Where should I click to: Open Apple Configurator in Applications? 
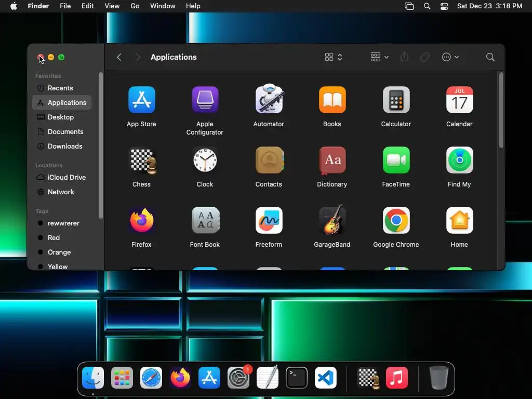click(205, 100)
